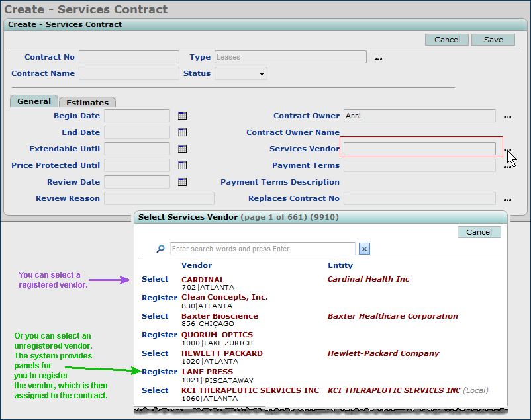Click the 1021|PISCATAWAY address text

tap(217, 380)
